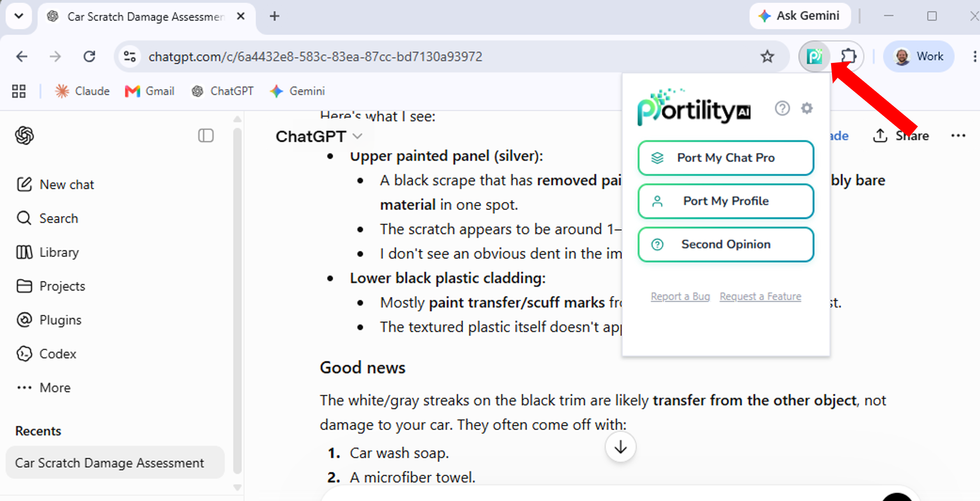Open Projects in the sidebar

tap(50, 286)
